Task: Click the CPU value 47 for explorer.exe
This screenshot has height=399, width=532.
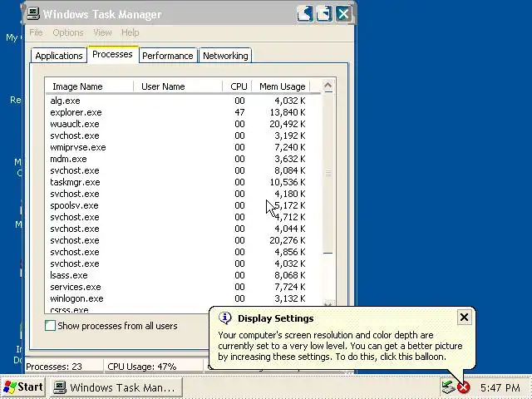Action: pyautogui.click(x=239, y=112)
